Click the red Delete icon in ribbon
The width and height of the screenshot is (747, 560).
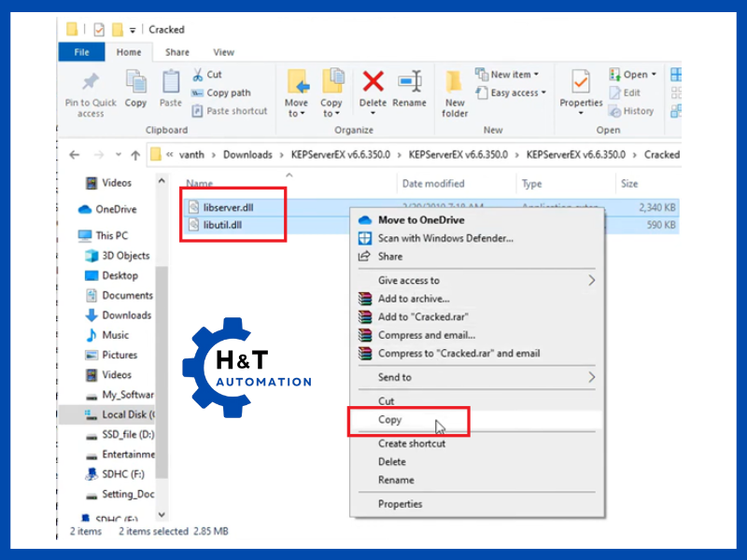point(373,90)
